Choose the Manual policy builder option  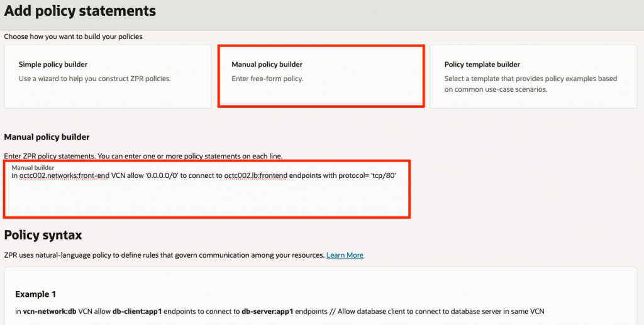point(321,76)
